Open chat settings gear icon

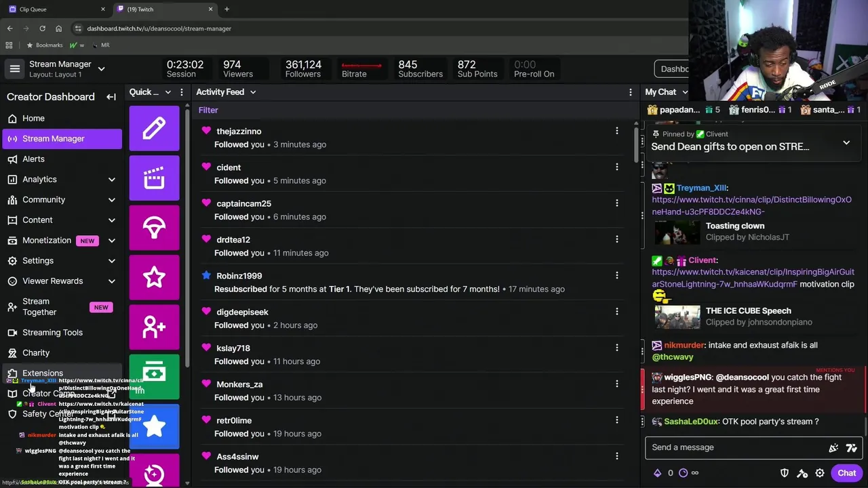click(x=820, y=473)
